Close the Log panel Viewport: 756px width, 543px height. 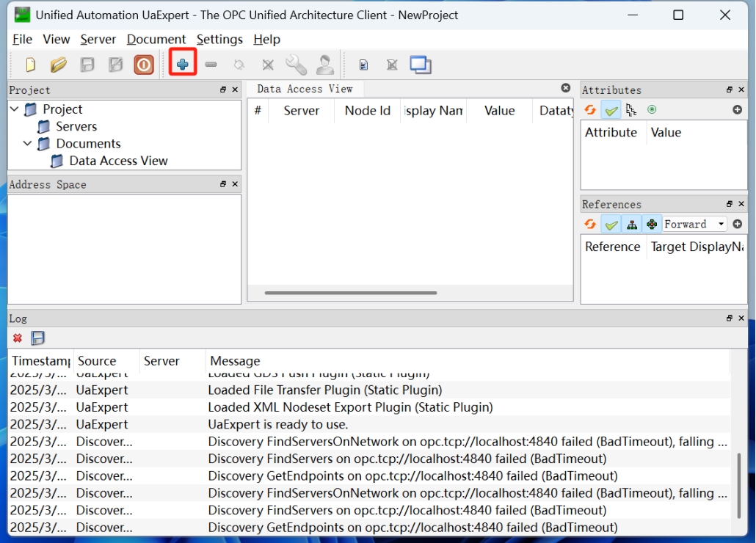(x=741, y=318)
